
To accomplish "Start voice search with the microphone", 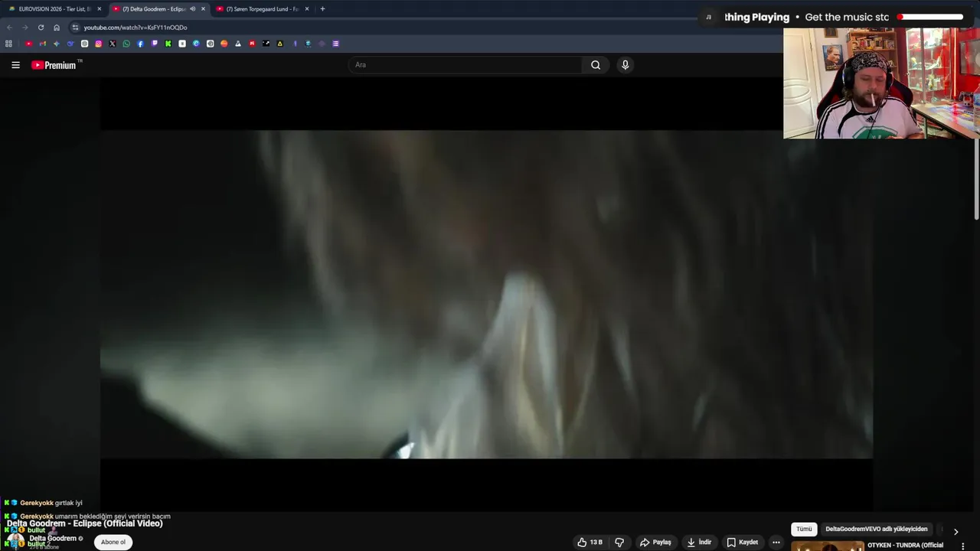I will (x=625, y=65).
